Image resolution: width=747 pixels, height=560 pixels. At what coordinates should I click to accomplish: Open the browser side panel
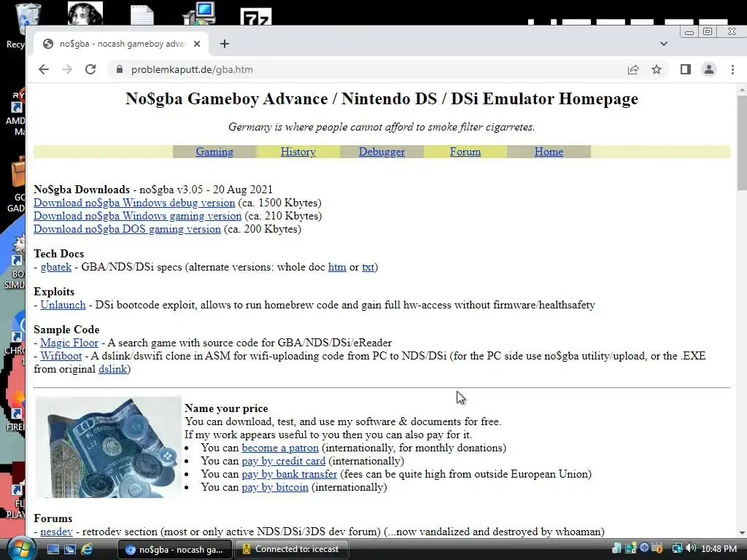point(686,69)
